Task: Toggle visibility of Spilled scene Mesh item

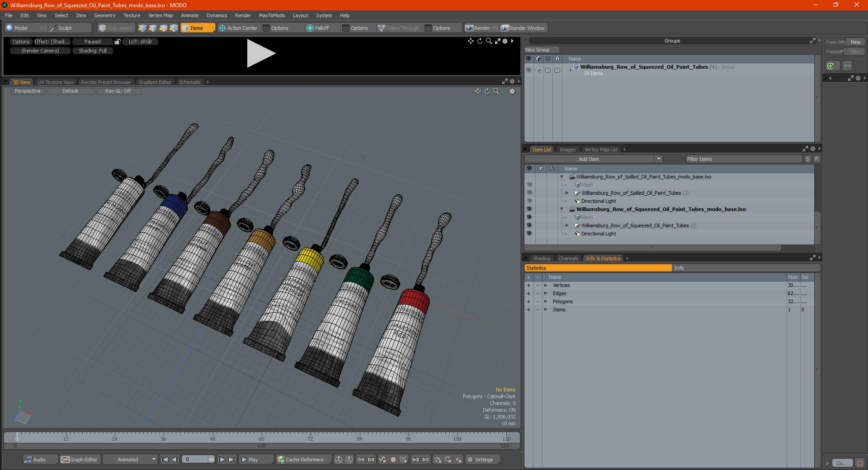Action: pyautogui.click(x=529, y=185)
